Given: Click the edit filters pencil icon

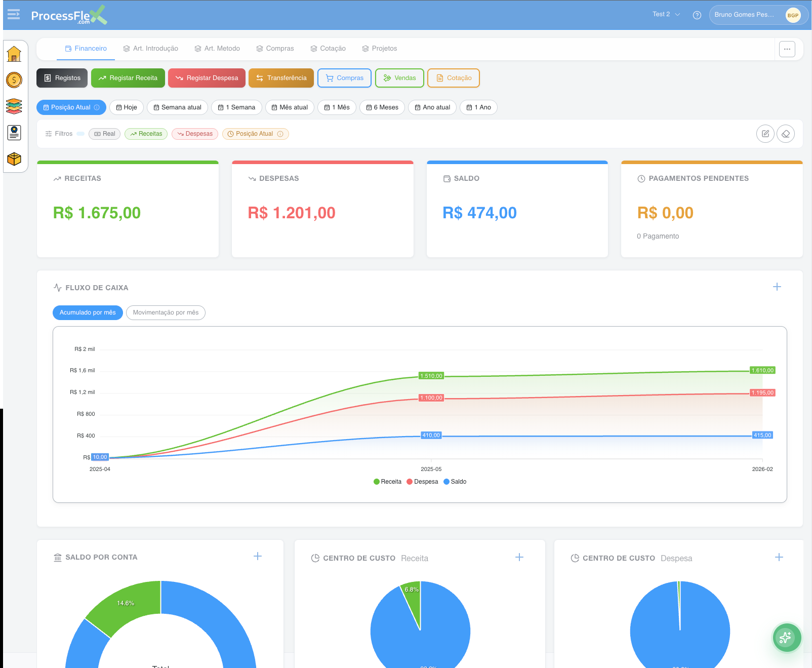Looking at the screenshot, I should (x=765, y=134).
